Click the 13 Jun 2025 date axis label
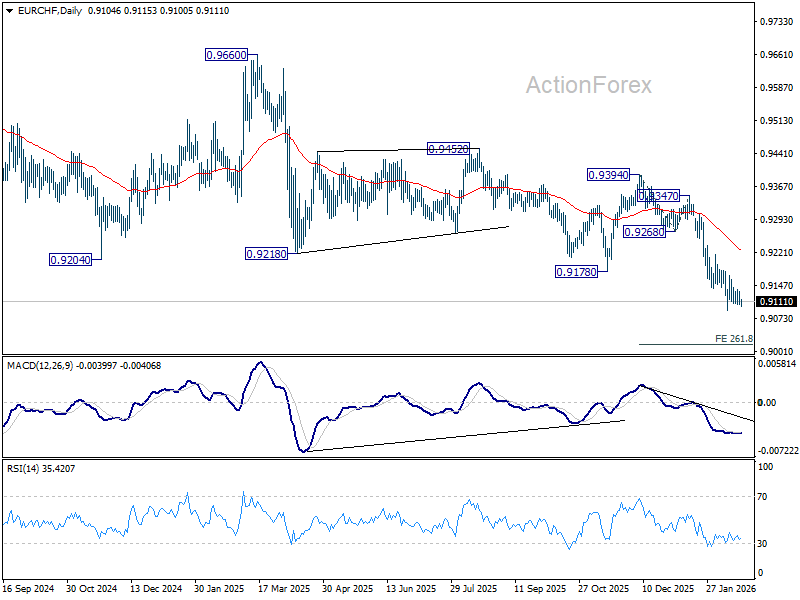Image resolution: width=800 pixels, height=600 pixels. 411,588
